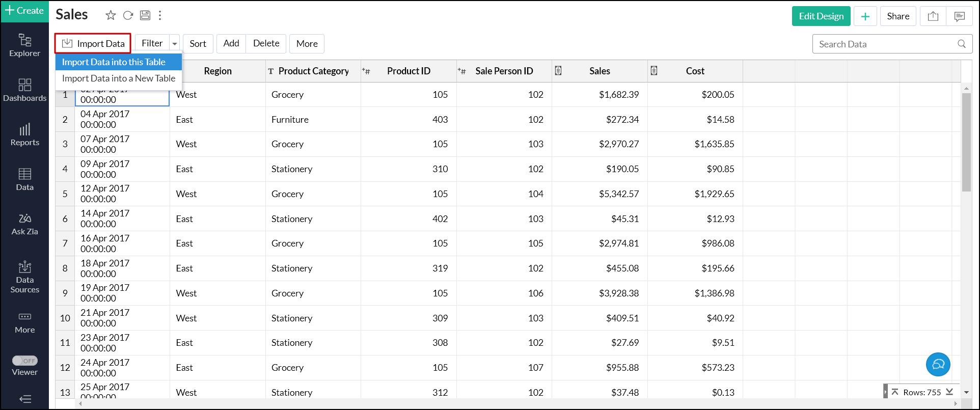Expand the Filter dropdown arrow

175,44
